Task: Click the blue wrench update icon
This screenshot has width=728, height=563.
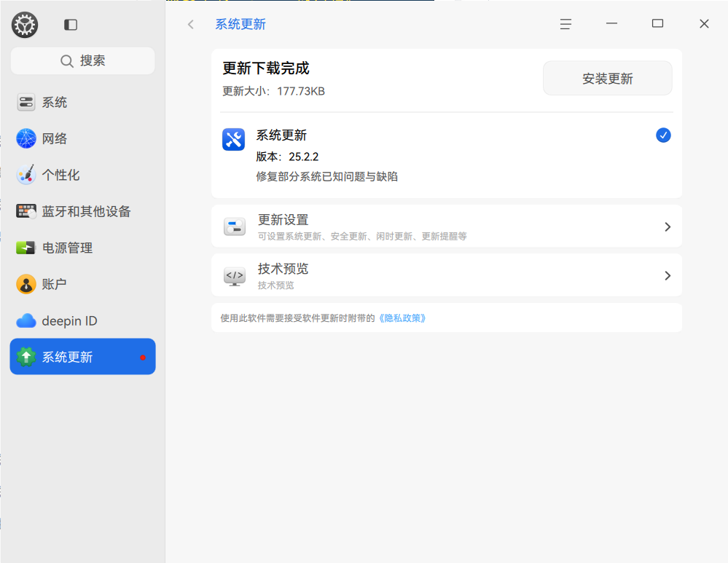Action: coord(233,139)
